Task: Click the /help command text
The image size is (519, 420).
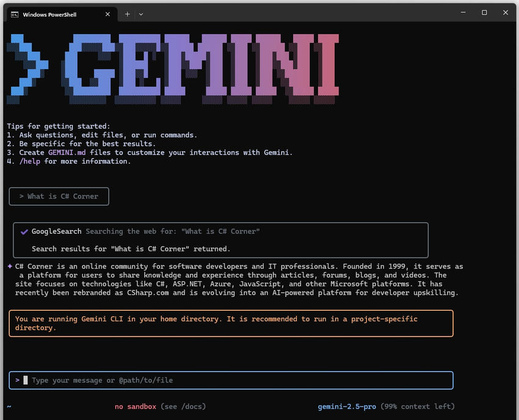Action: coord(31,161)
